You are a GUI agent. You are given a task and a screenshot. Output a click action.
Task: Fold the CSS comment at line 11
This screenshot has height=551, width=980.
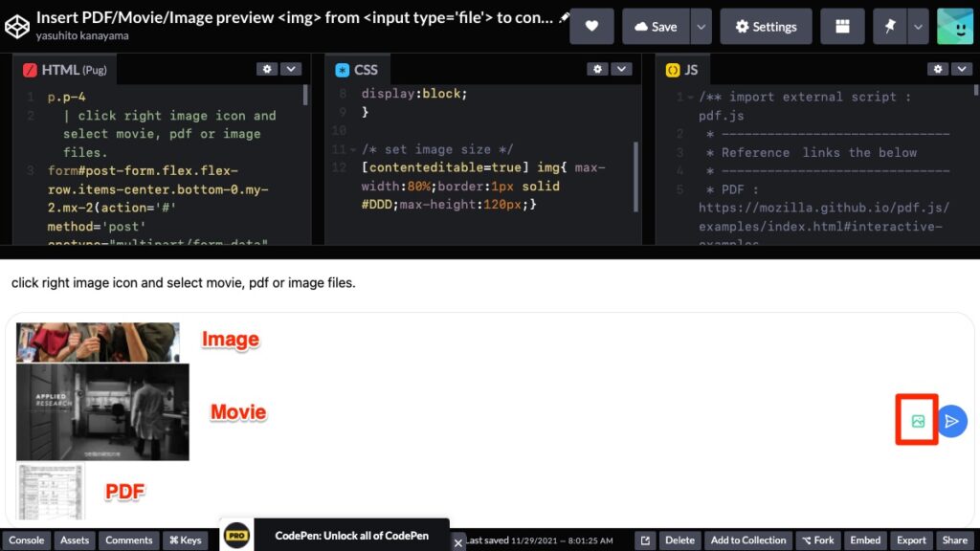click(x=353, y=150)
